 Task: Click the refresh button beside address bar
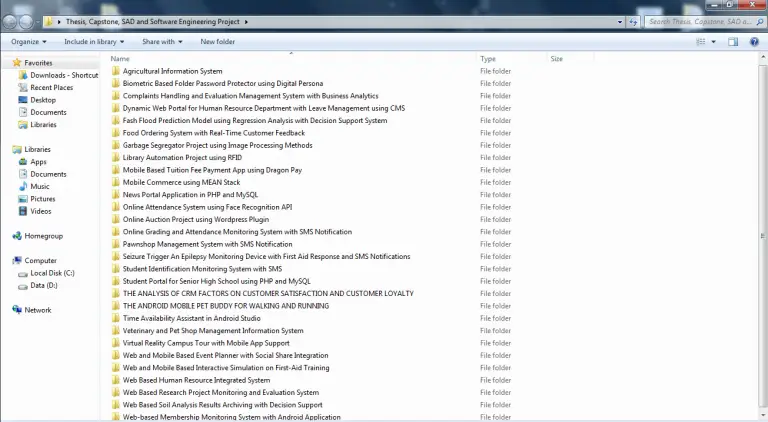(631, 21)
